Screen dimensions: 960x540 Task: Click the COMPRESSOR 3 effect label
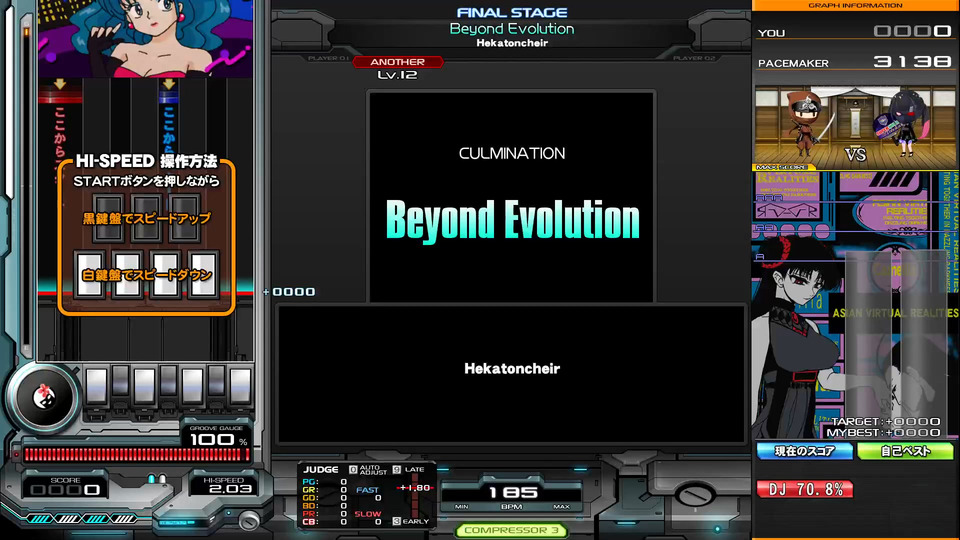pos(511,530)
